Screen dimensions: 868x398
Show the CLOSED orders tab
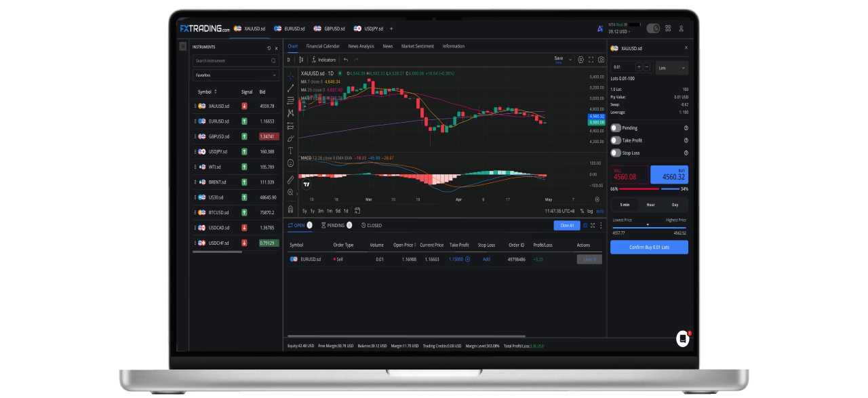(x=372, y=225)
